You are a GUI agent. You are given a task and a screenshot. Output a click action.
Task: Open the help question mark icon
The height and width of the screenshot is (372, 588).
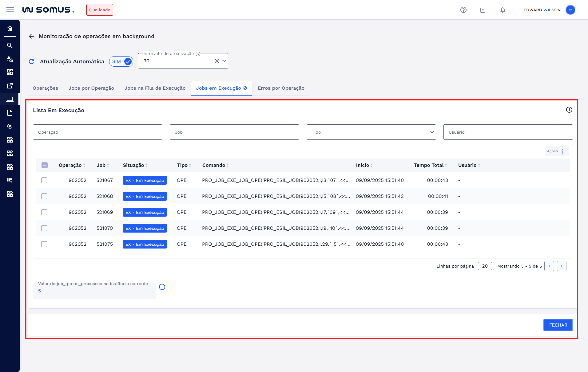click(x=463, y=10)
